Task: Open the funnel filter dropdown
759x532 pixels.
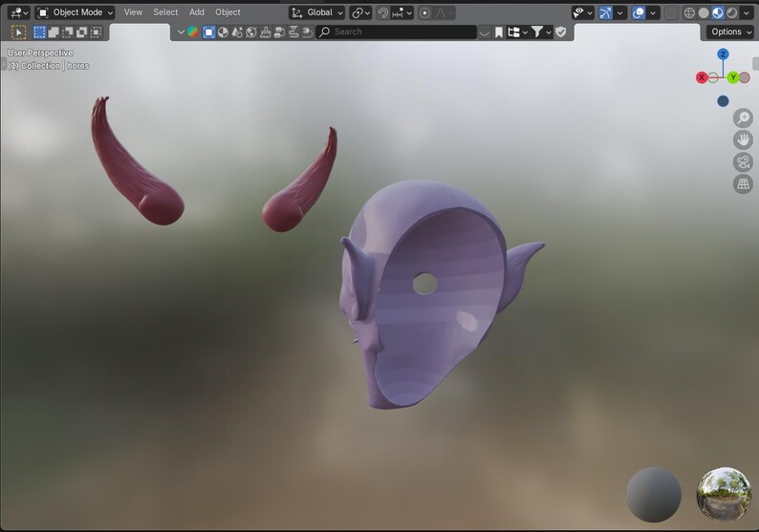Action: (x=541, y=32)
